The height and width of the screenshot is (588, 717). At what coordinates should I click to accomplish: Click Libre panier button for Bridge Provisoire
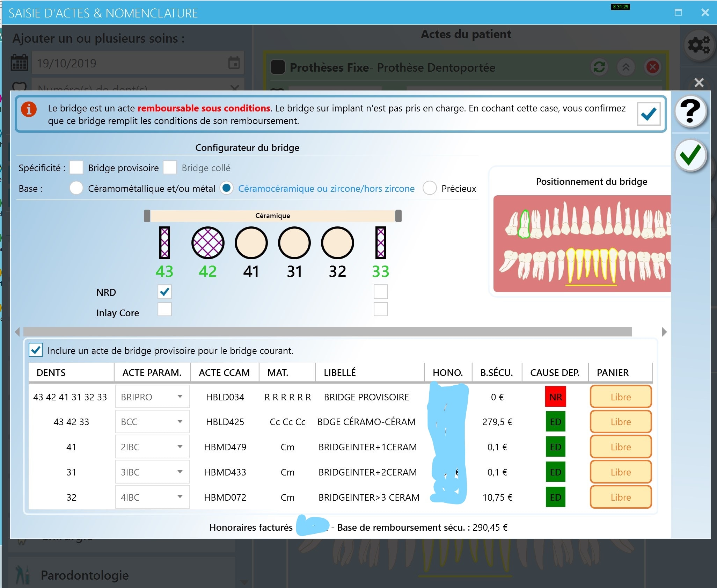click(x=621, y=397)
